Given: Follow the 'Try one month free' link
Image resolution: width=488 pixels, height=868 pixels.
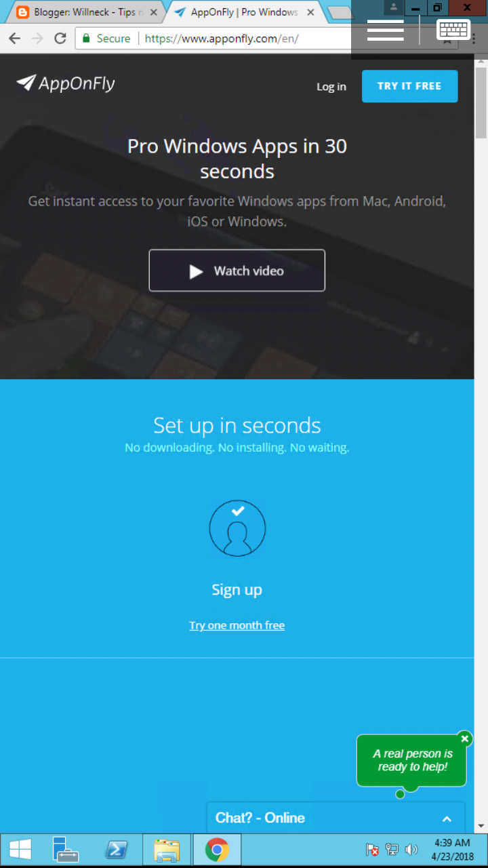Looking at the screenshot, I should pos(237,625).
